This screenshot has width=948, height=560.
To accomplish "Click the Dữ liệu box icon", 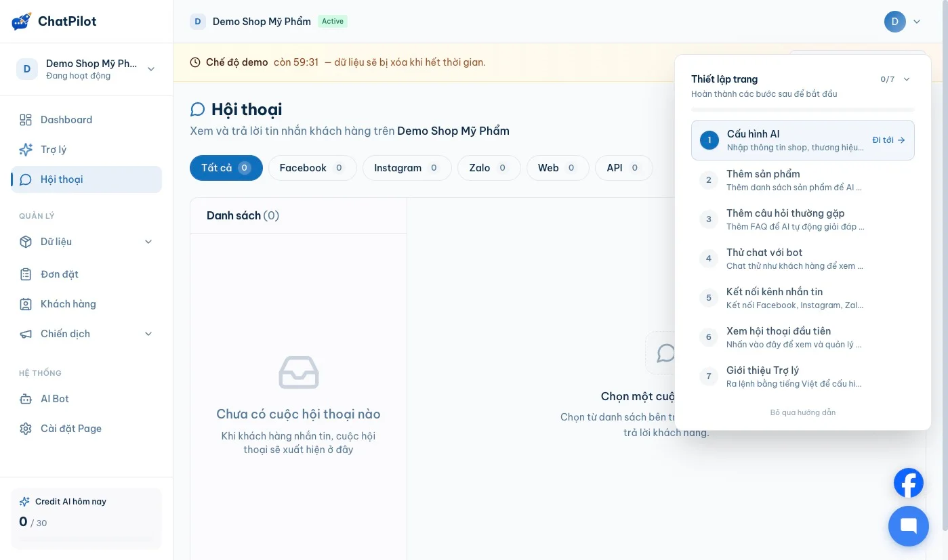I will (26, 242).
